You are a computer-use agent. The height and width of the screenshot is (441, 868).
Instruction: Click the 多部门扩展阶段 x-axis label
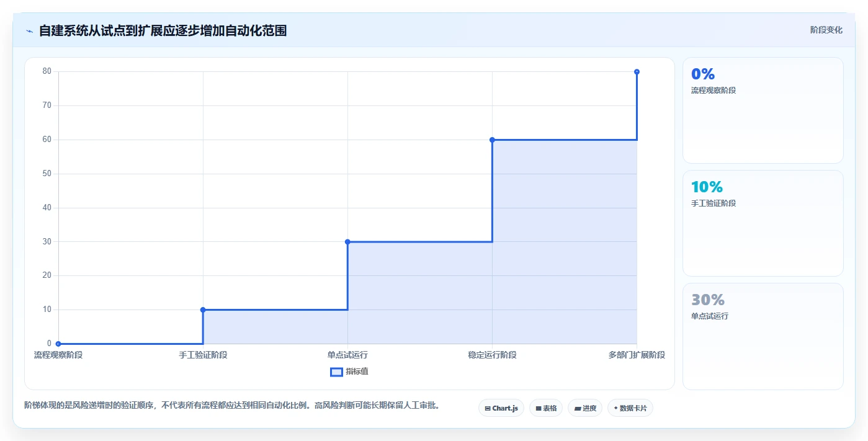637,355
